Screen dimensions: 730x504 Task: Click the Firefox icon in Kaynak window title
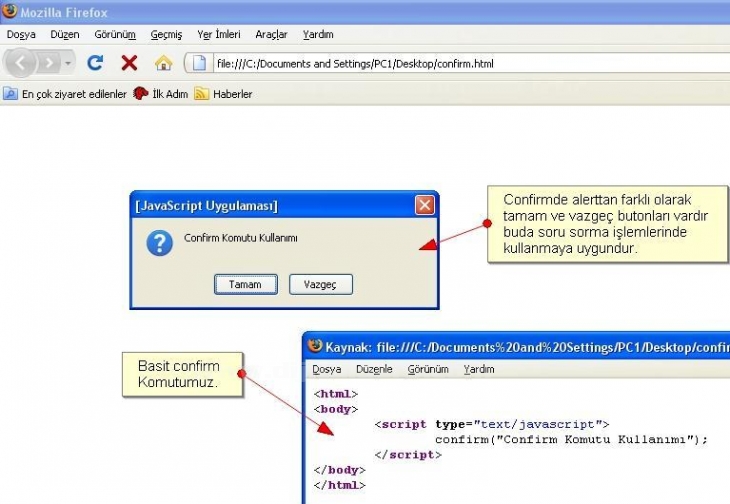(315, 346)
